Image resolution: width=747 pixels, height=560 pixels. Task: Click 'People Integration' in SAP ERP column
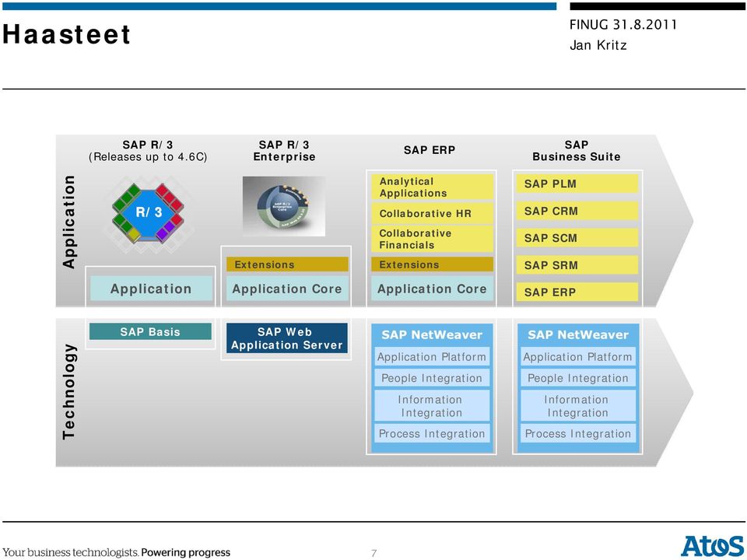(x=432, y=378)
